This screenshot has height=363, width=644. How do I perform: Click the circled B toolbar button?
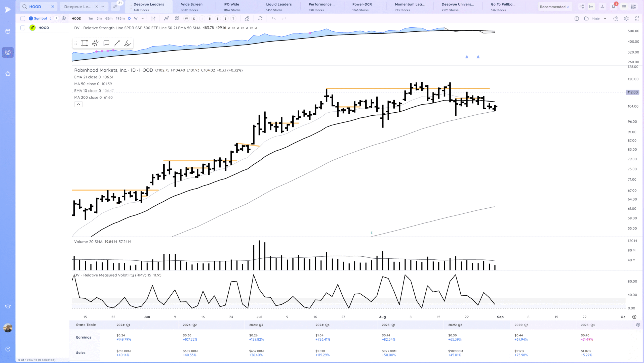tap(210, 18)
